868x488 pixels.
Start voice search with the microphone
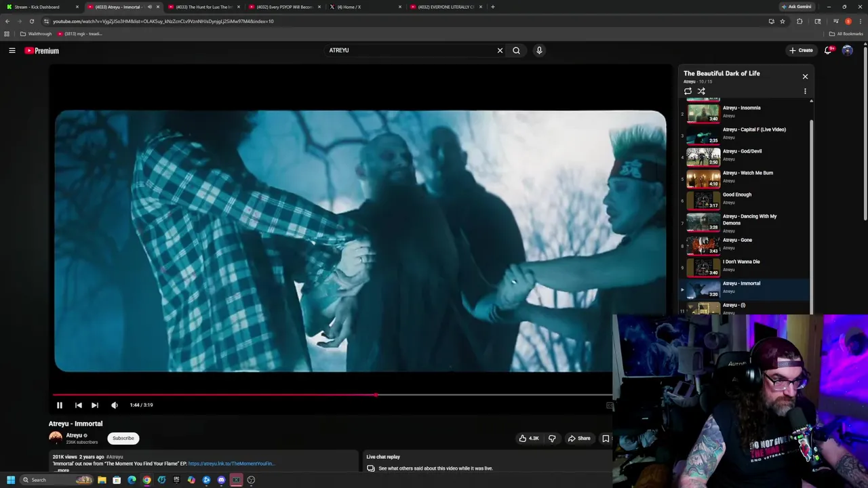[x=539, y=50]
